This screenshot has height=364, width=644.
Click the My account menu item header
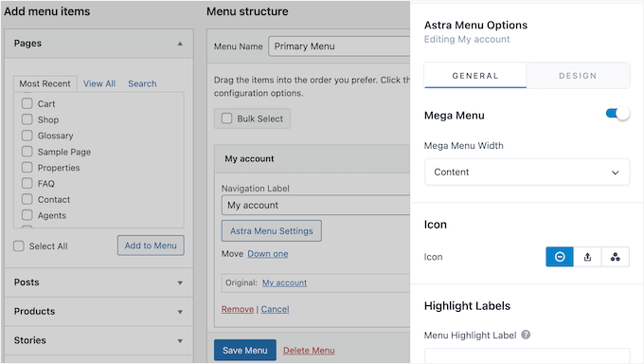pos(313,158)
